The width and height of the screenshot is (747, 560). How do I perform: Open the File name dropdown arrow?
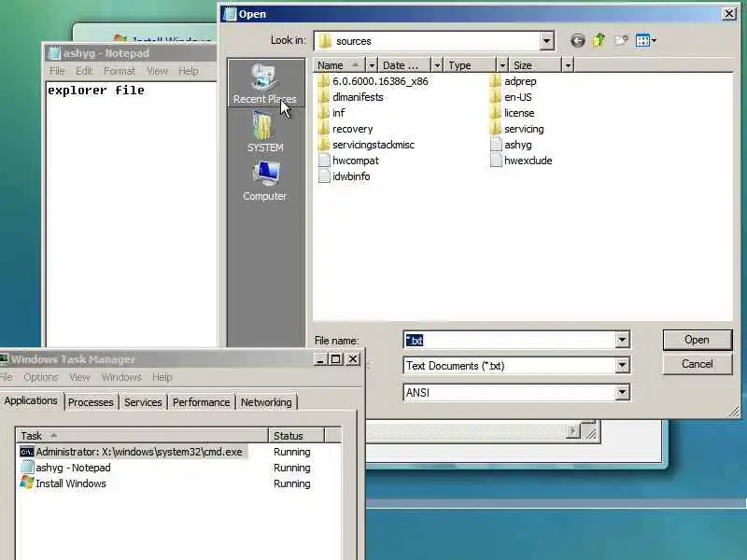tap(622, 340)
